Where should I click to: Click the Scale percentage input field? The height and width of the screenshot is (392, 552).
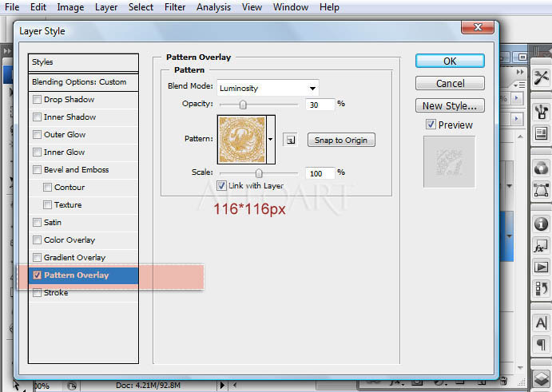point(319,173)
